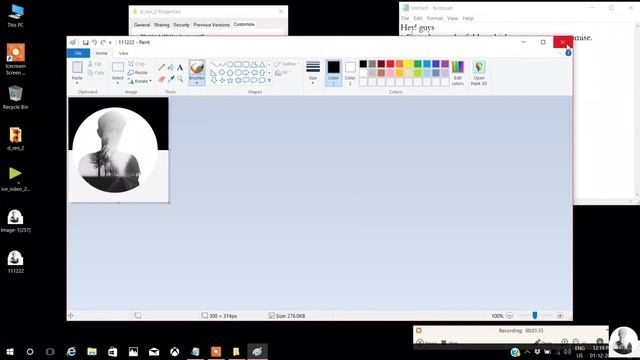Click the Undo arrow in quick access toolbar
Image resolution: width=640 pixels, height=360 pixels.
(94, 42)
